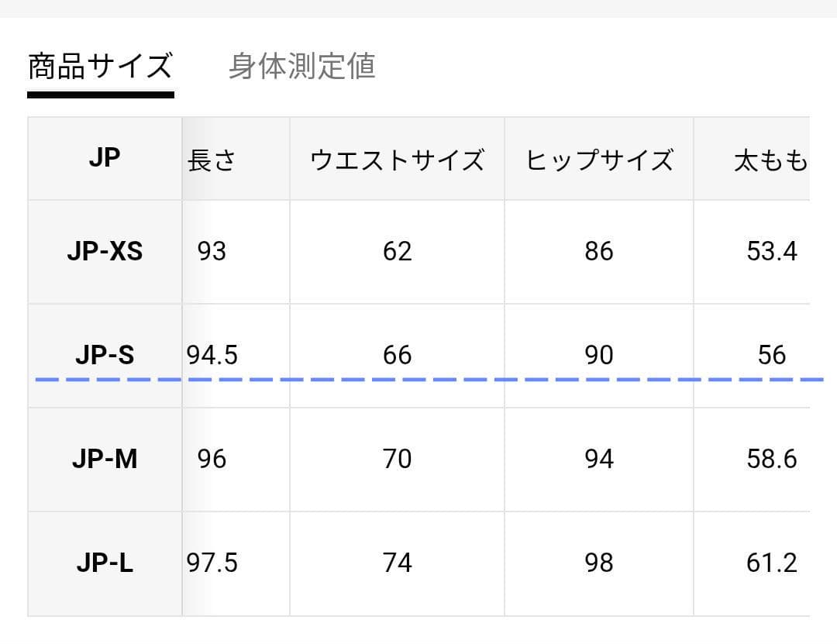Click the 長さ column header
837x644 pixels.
(212, 160)
